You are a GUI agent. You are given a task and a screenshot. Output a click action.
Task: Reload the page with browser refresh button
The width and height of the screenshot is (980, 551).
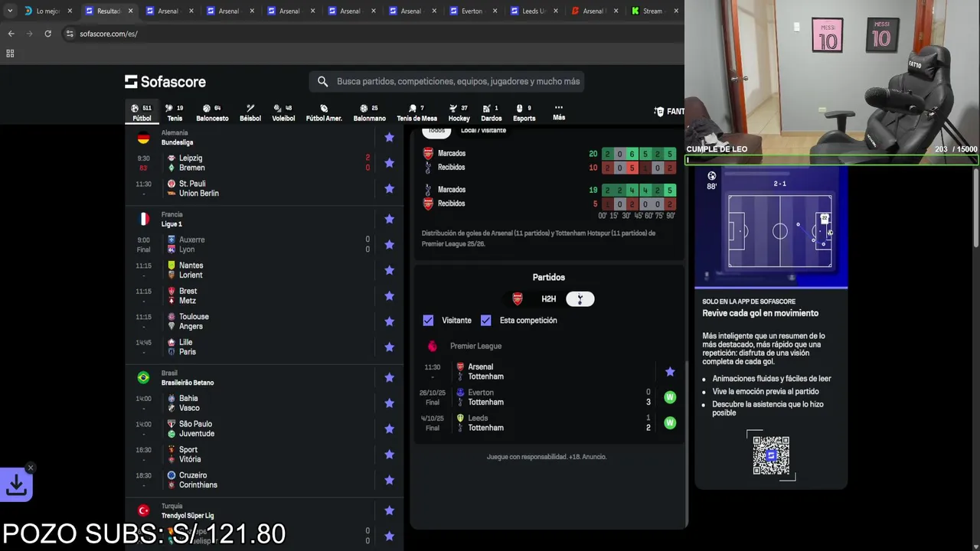47,34
